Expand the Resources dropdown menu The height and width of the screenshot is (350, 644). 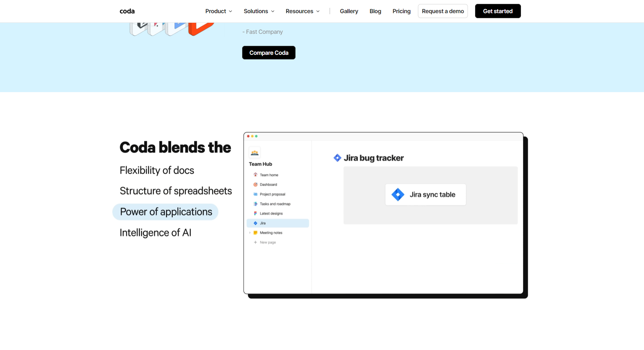302,11
